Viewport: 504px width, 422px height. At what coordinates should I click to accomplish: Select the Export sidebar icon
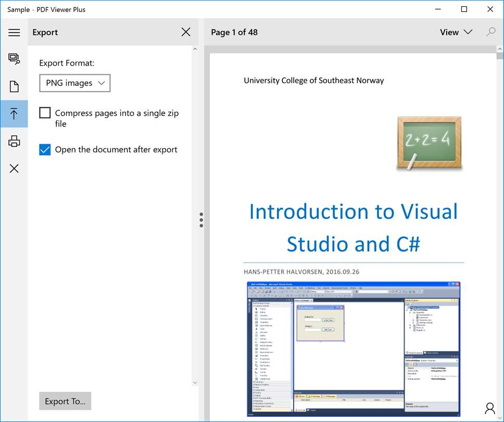pyautogui.click(x=14, y=114)
